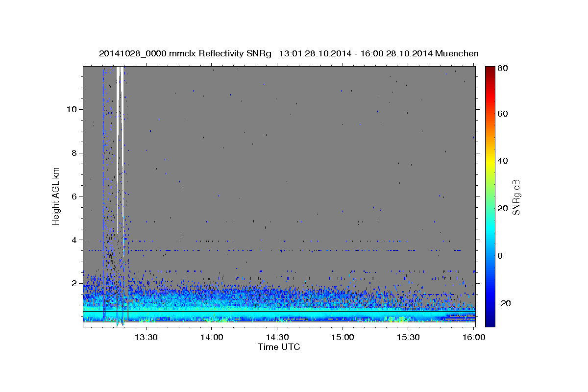The image size is (588, 392).
Task: Click the colorbar value 0
Action: 500,256
